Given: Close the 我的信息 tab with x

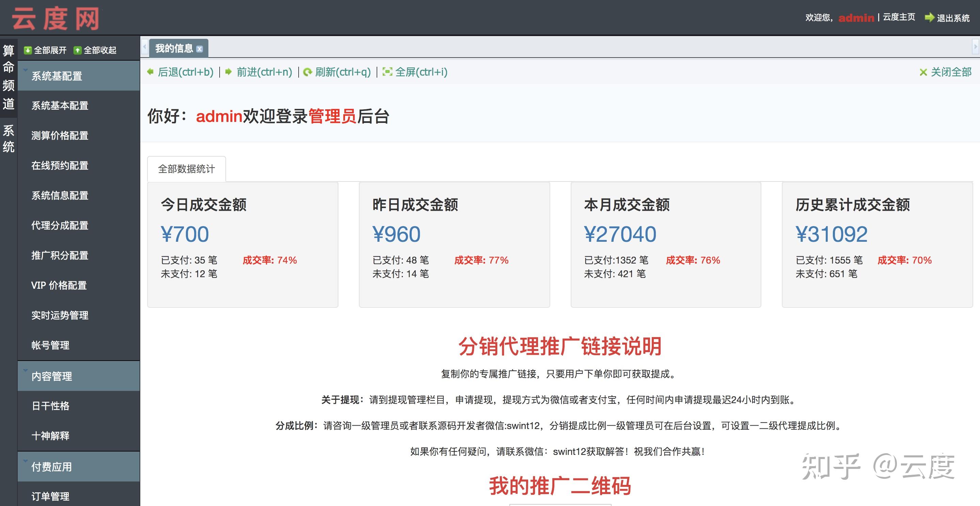Looking at the screenshot, I should point(200,49).
